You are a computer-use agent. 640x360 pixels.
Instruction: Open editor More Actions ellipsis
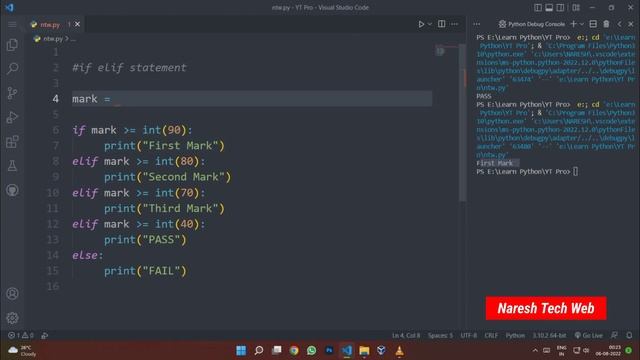coord(454,24)
